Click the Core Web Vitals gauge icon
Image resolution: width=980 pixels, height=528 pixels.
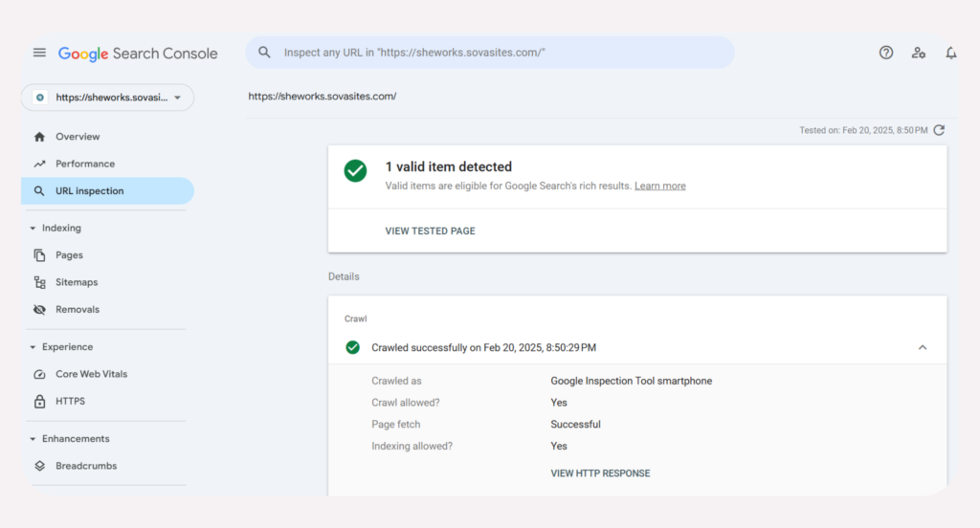39,374
